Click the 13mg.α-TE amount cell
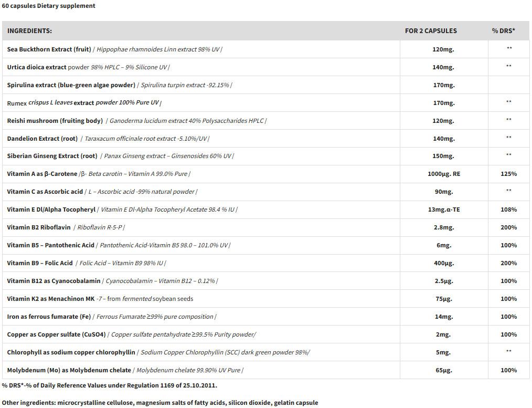 pyautogui.click(x=443, y=210)
